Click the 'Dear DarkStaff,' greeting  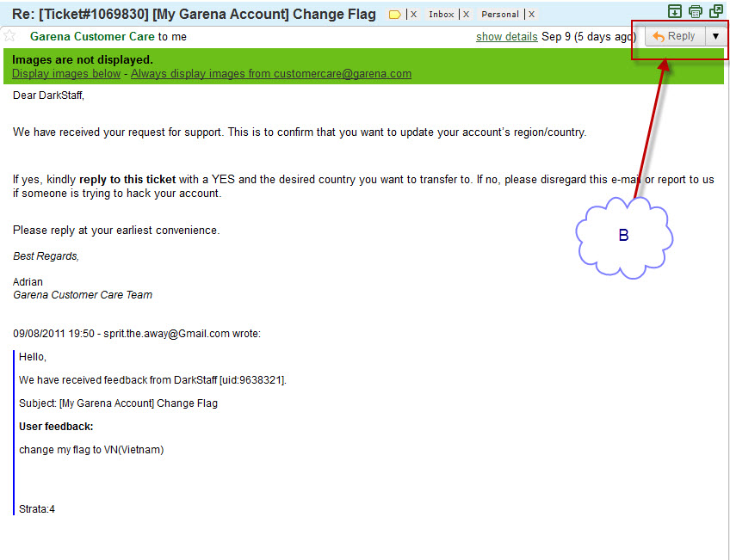click(x=48, y=95)
